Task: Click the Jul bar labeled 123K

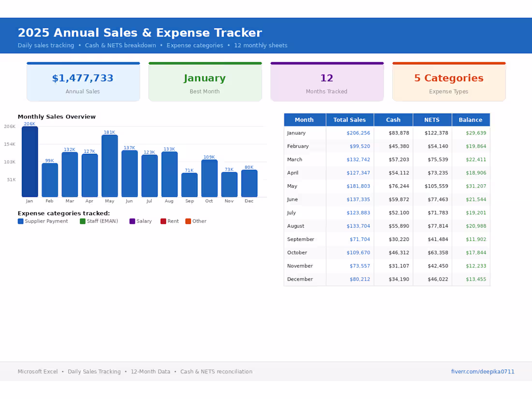Action: 149,176
